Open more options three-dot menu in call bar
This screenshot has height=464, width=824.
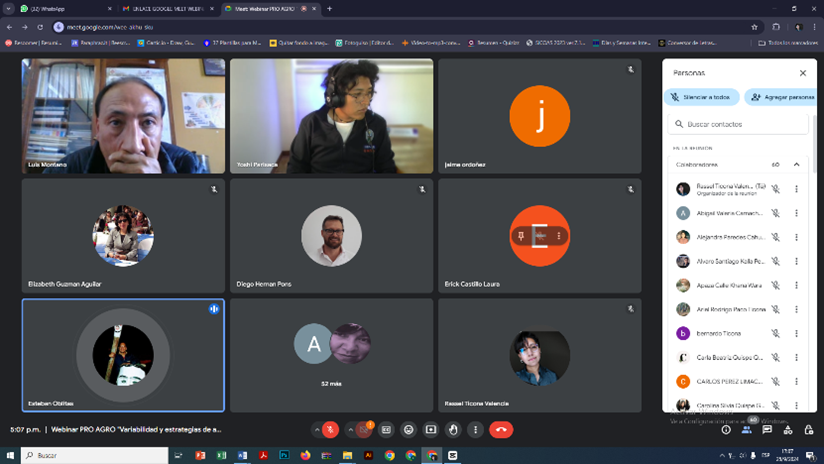(x=475, y=429)
